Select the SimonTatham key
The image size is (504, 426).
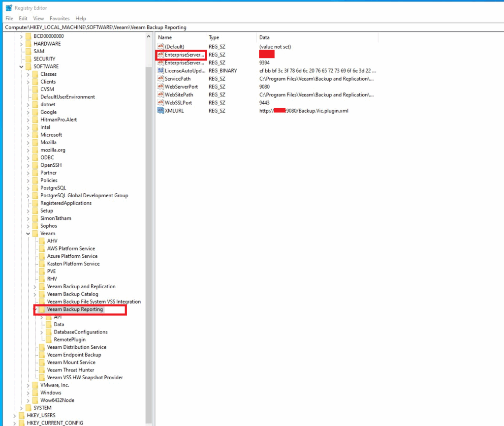(x=56, y=218)
